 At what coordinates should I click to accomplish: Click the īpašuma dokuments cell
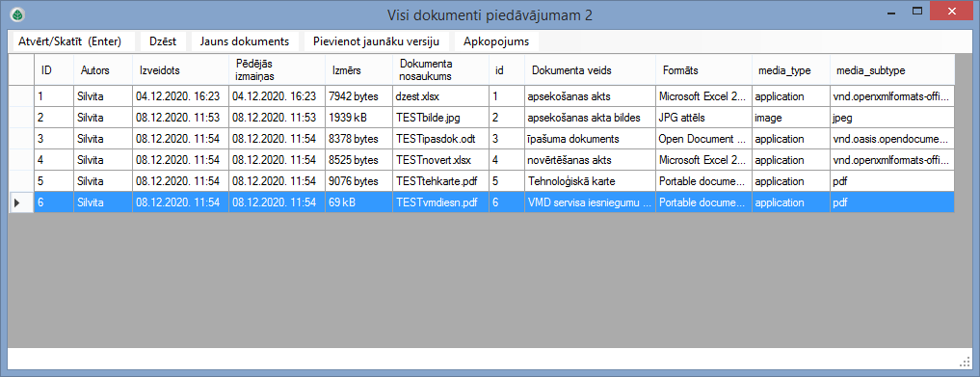pyautogui.click(x=590, y=139)
